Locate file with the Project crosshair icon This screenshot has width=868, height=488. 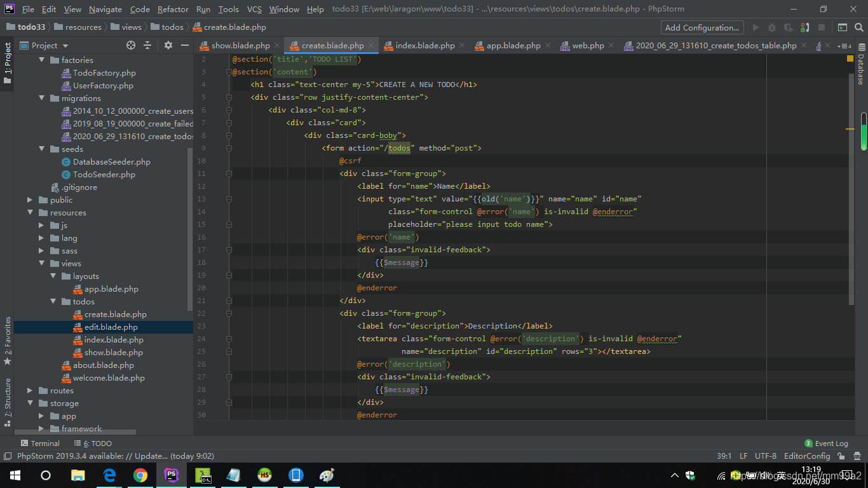point(131,45)
